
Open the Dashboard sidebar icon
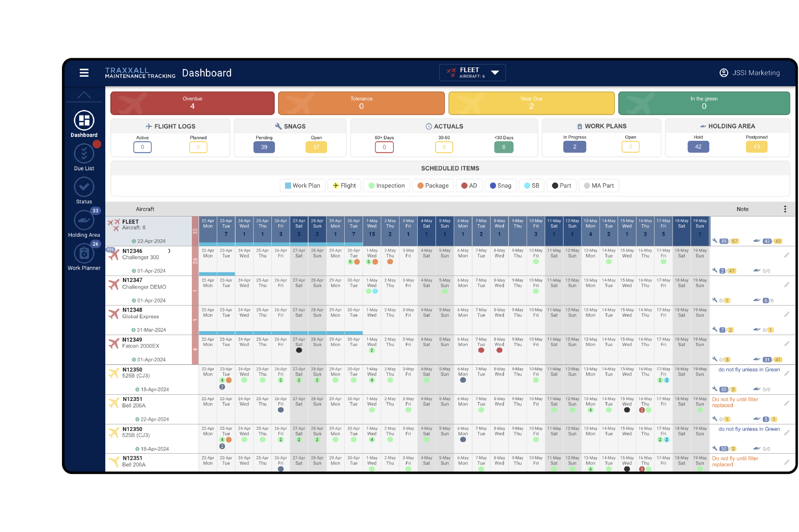(x=84, y=121)
